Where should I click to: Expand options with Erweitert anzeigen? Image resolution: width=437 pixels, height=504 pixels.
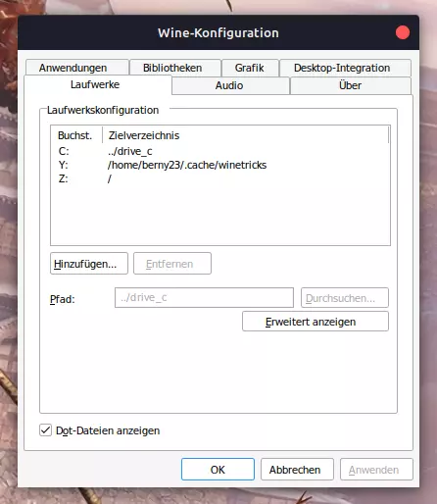[x=316, y=322]
